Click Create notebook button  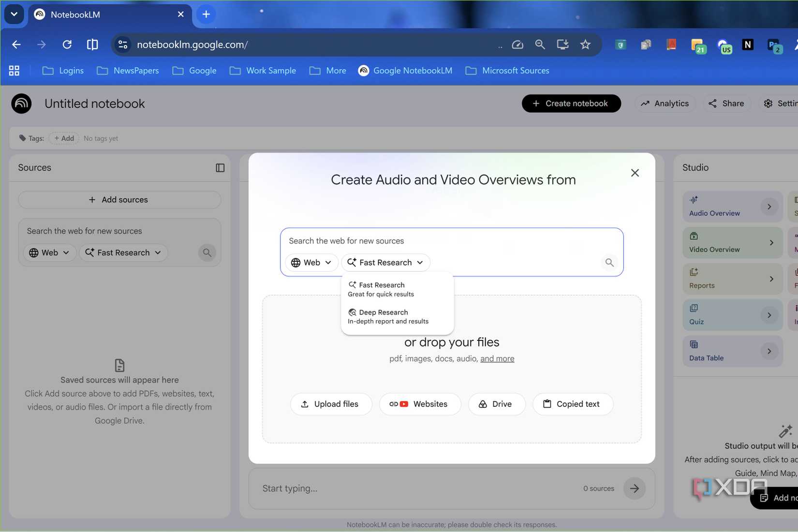pos(571,103)
